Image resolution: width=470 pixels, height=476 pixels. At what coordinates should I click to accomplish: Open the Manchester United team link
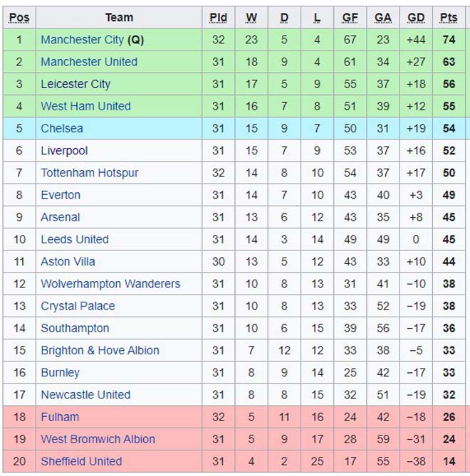(89, 62)
